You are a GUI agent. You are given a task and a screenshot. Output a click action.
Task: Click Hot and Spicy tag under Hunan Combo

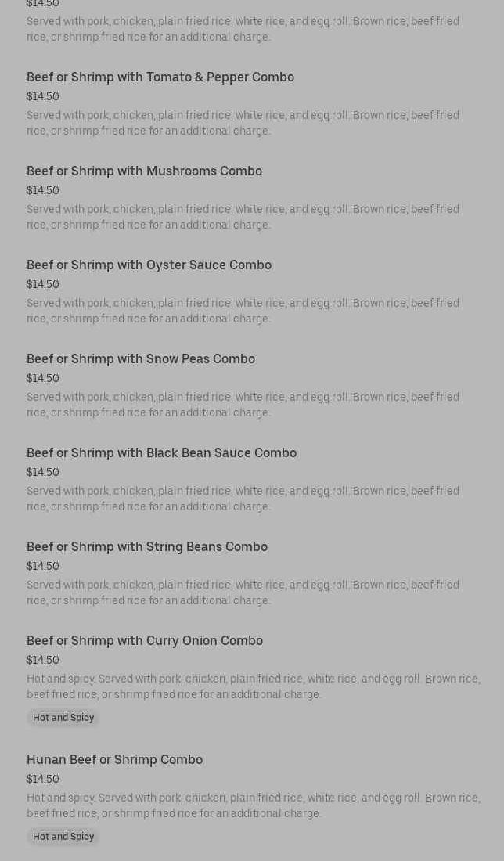click(63, 837)
